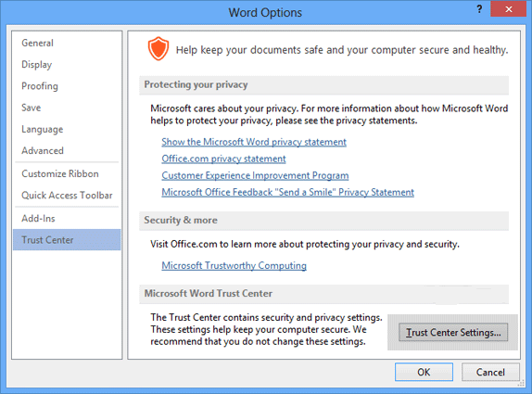Image resolution: width=532 pixels, height=394 pixels.
Task: Open the Microsoft Word privacy statement link
Action: pyautogui.click(x=254, y=142)
